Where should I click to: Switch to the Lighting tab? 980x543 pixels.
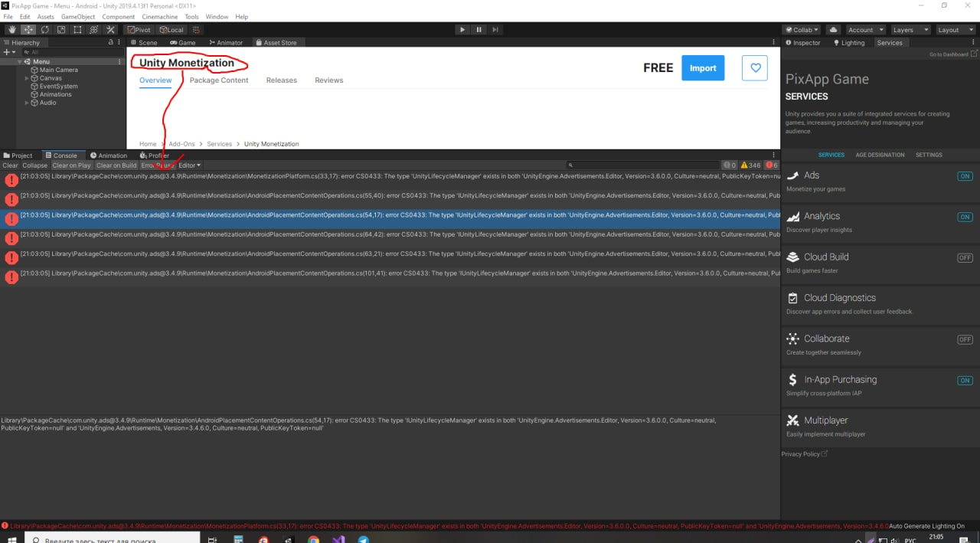(849, 43)
